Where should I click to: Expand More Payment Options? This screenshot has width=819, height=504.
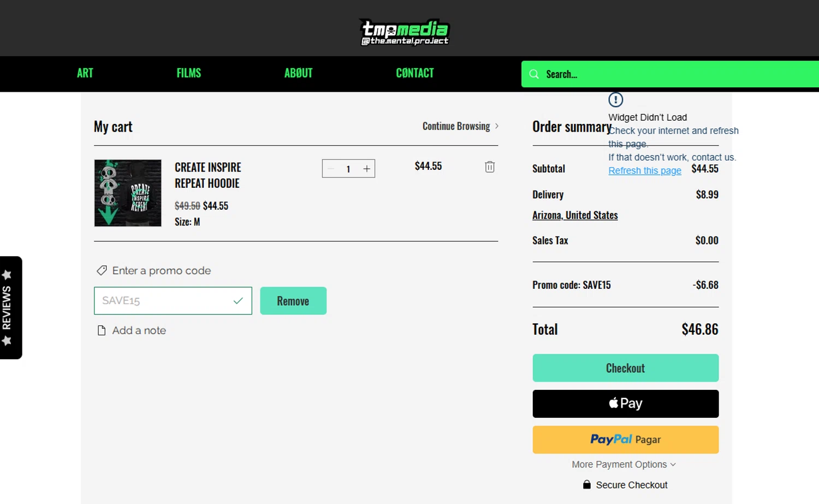[x=624, y=464]
